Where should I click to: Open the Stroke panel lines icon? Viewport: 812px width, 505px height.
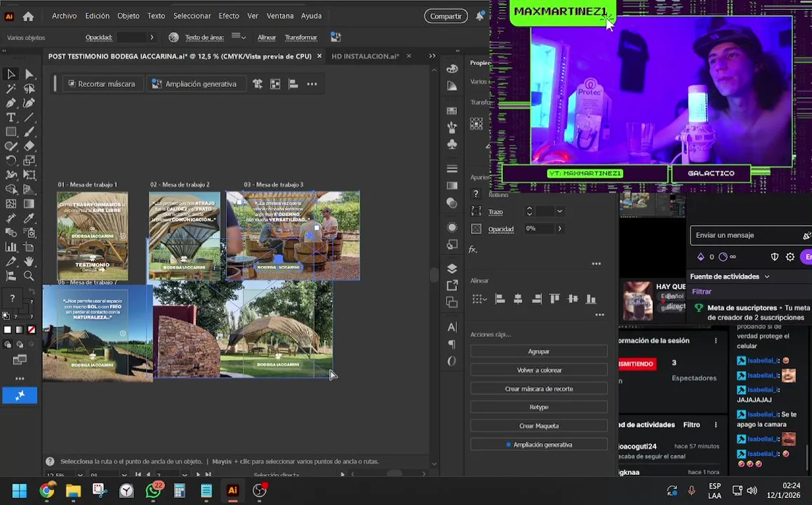pyautogui.click(x=452, y=168)
